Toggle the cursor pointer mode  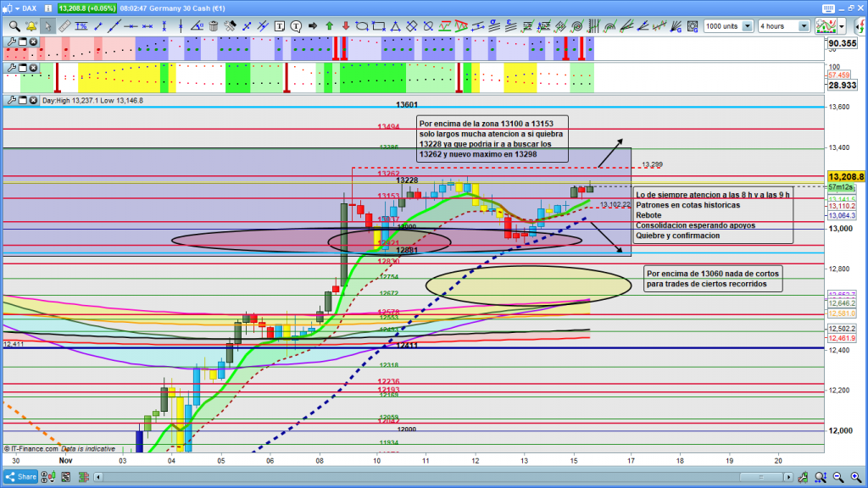point(47,26)
